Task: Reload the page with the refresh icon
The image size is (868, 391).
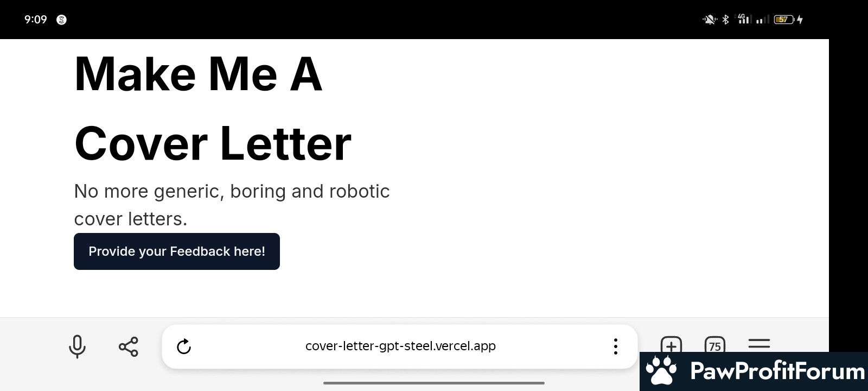Action: [184, 346]
